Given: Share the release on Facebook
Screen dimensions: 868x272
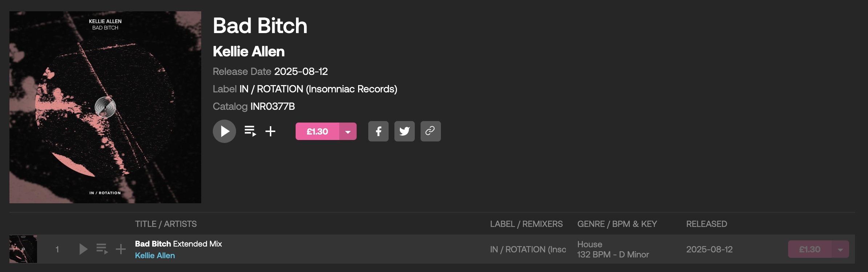Looking at the screenshot, I should (x=378, y=131).
